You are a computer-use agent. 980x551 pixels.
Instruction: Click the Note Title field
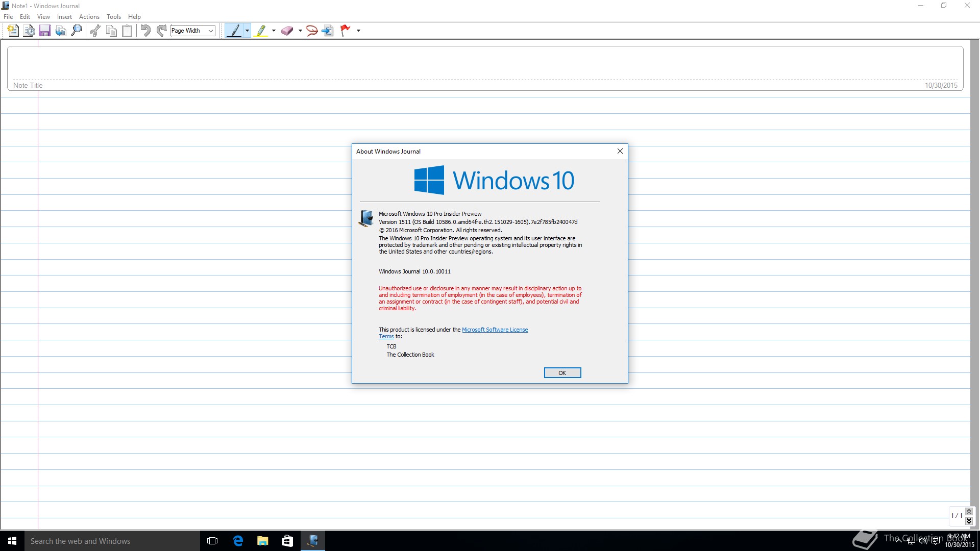click(x=485, y=68)
